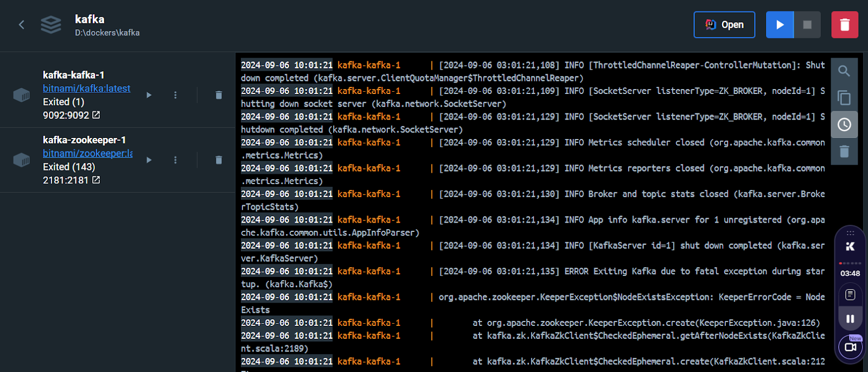Clear the logs terminal
868x372 pixels.
(844, 151)
